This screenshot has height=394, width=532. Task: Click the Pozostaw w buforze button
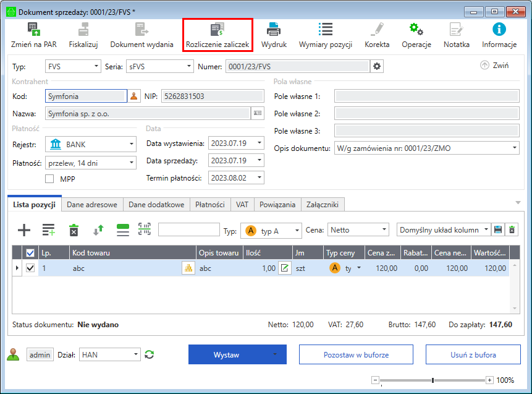[356, 355]
